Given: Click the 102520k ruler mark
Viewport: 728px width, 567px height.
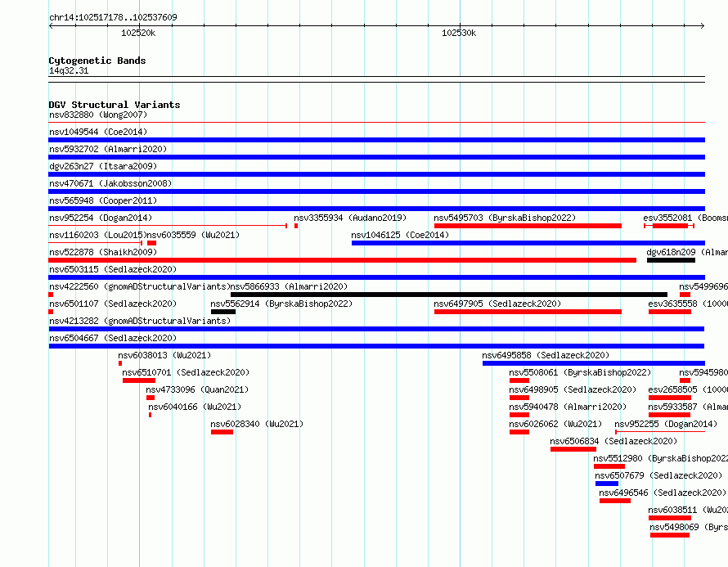Looking at the screenshot, I should click(x=138, y=33).
